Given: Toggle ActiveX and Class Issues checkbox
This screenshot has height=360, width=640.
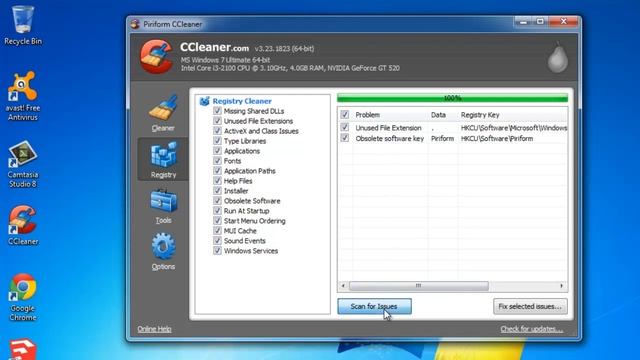Looking at the screenshot, I should click(x=217, y=131).
